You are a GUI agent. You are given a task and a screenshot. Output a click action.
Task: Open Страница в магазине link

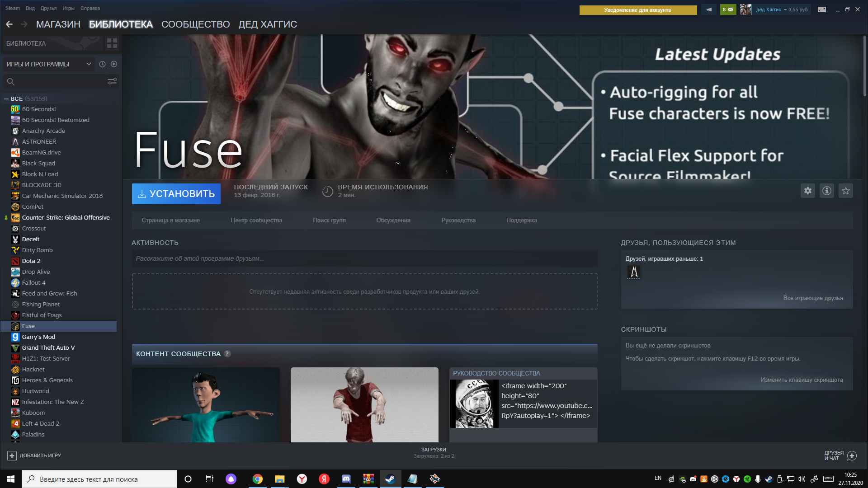click(x=171, y=221)
